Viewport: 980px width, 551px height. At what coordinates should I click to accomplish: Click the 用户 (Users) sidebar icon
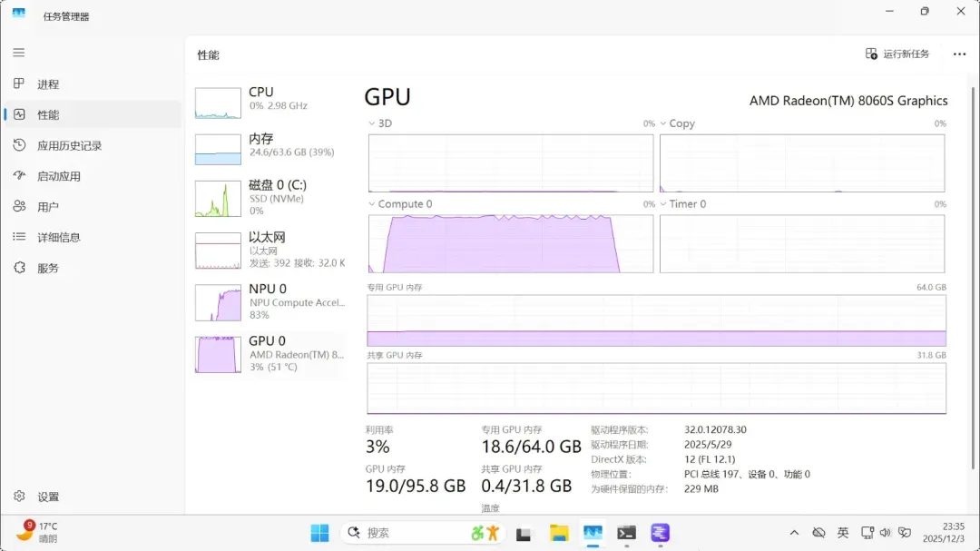(x=19, y=207)
